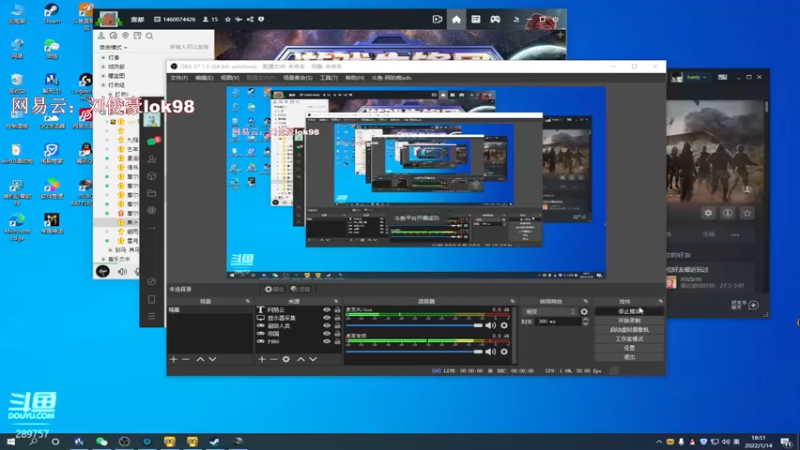Toggle lock on third OBS source row
The image size is (800, 450).
[x=337, y=326]
